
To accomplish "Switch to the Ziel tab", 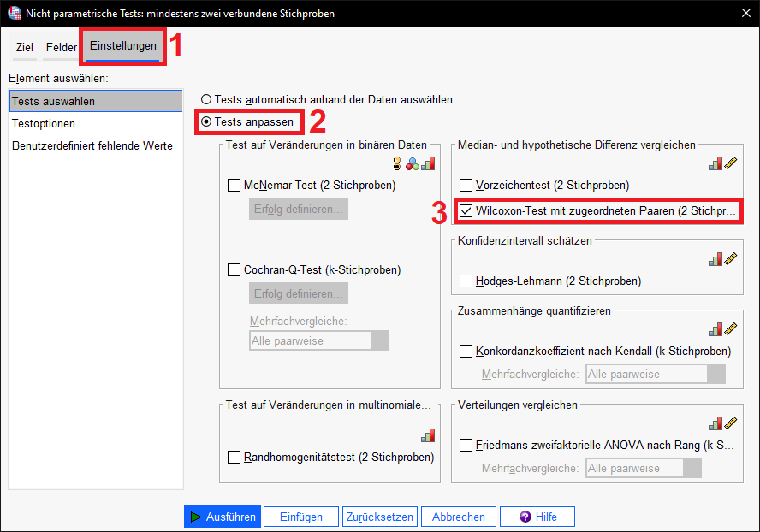I will [24, 48].
